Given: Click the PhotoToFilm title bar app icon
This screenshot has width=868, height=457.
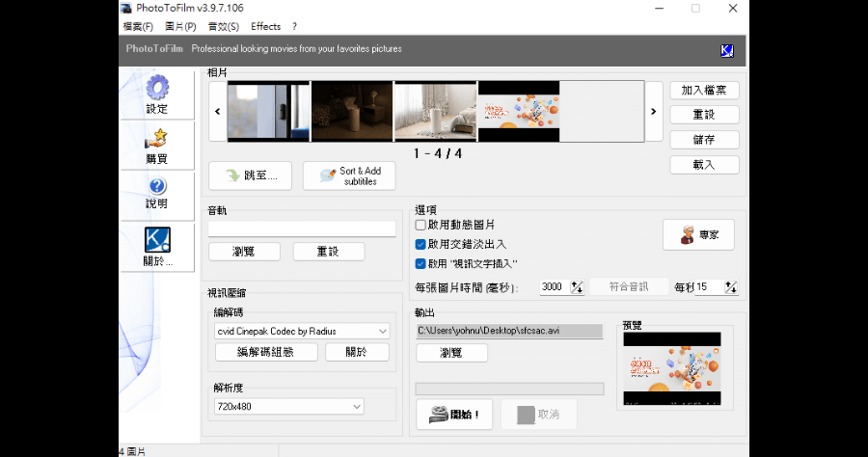Looking at the screenshot, I should click(126, 8).
